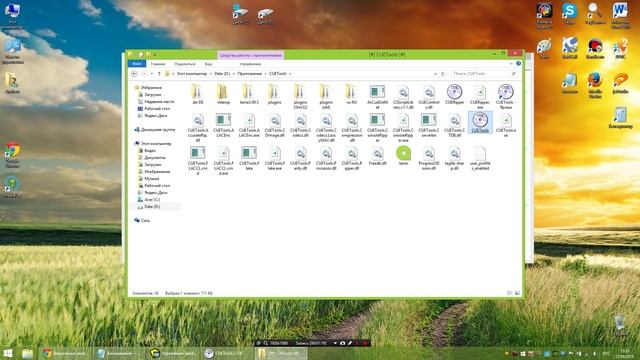The width and height of the screenshot is (640, 360).
Task: Go up one folder level
Action: coord(159,74)
